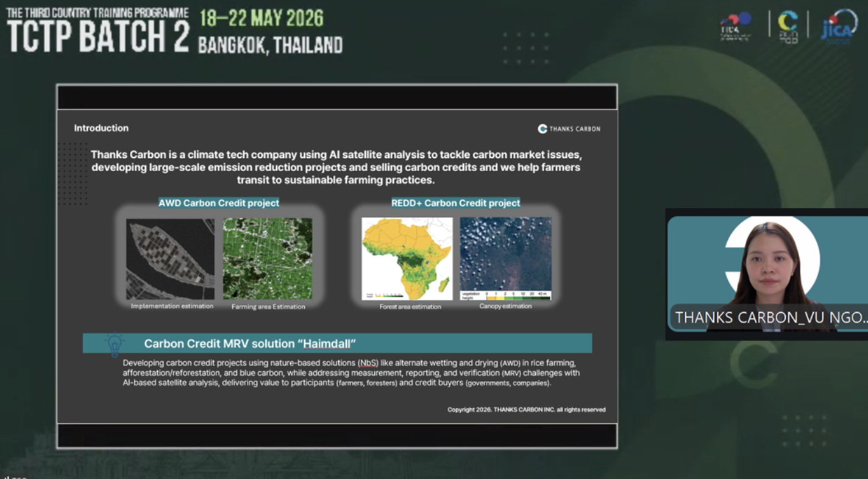This screenshot has width=868, height=479.
Task: Click the Carbon Credit MRV solution "Haimdall" banner
Action: pos(337,343)
